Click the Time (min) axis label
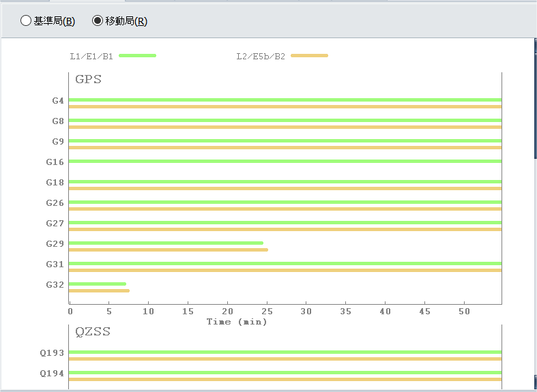Screen dimensions: 537x392 pyautogui.click(x=237, y=322)
